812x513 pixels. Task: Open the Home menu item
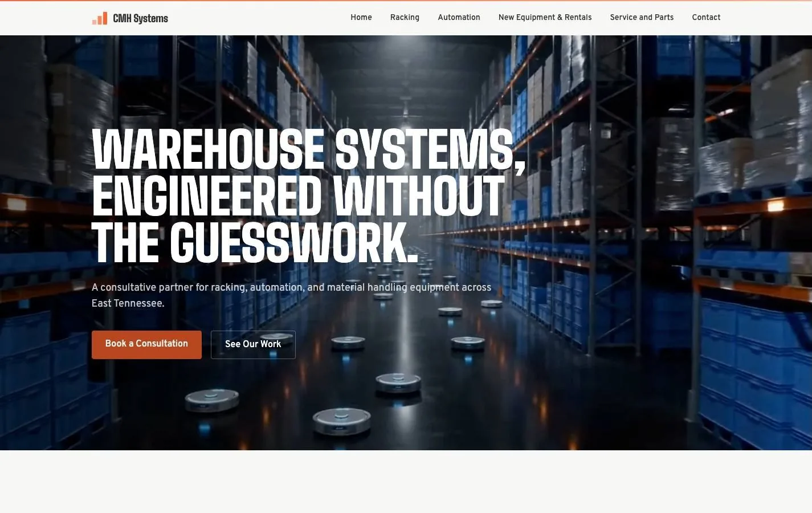tap(361, 18)
